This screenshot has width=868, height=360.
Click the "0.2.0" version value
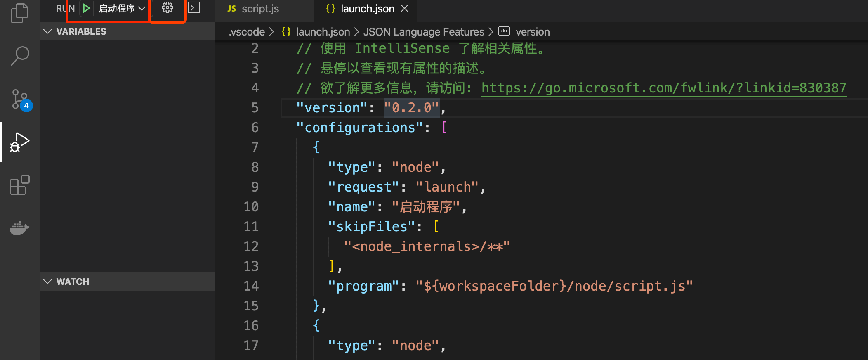pos(411,108)
